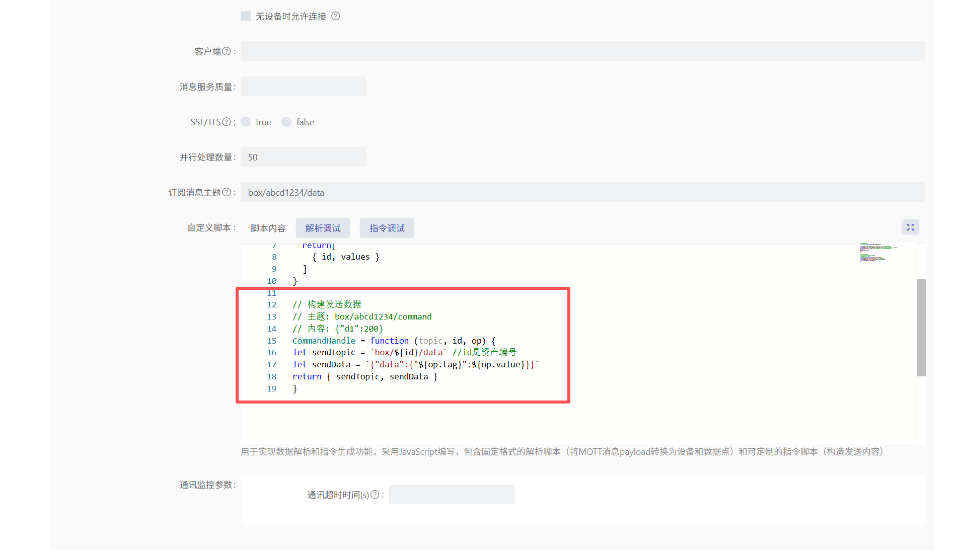Focus the 客户端 input field

pyautogui.click(x=582, y=51)
